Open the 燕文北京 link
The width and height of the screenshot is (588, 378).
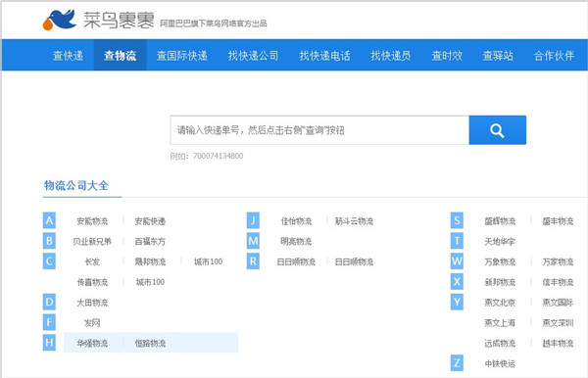point(500,303)
